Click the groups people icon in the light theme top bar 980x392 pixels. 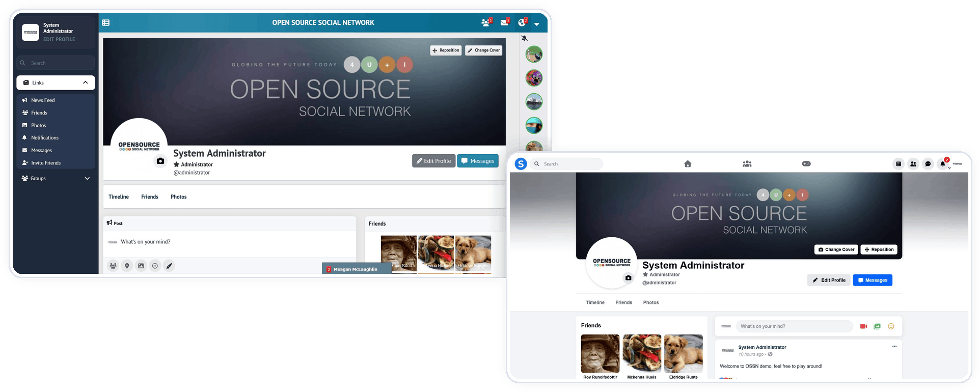pyautogui.click(x=747, y=164)
